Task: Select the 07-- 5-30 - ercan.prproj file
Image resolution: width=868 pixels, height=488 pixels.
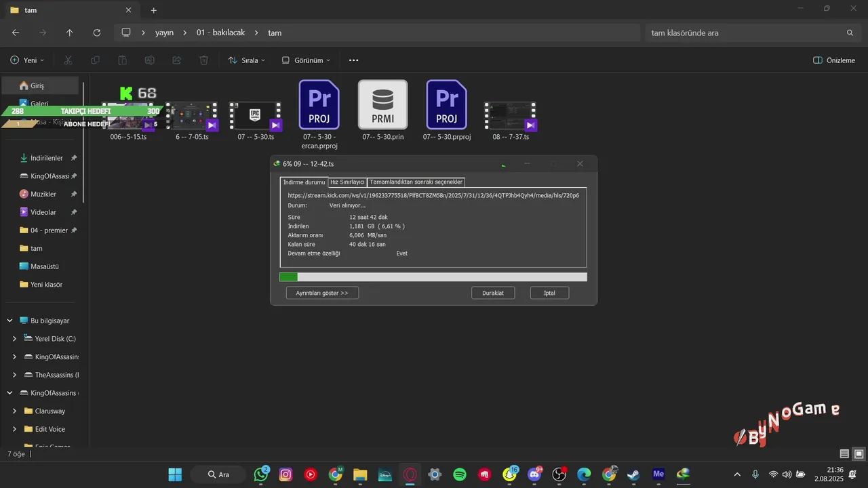Action: [x=319, y=115]
